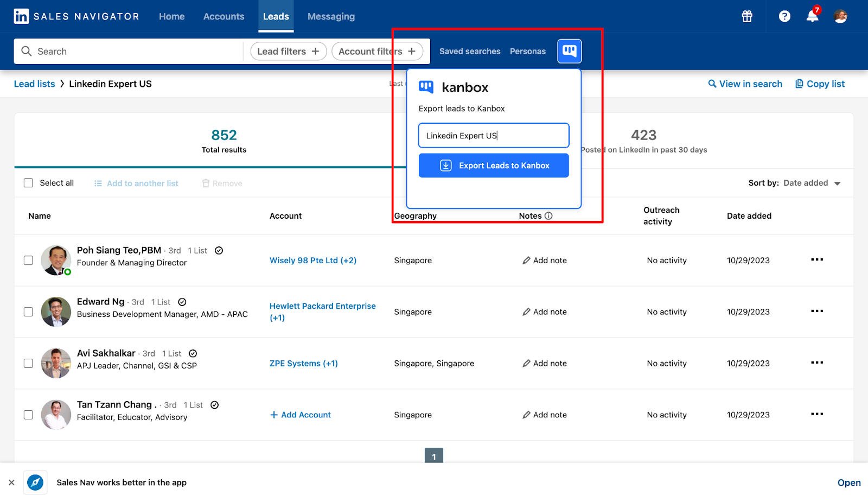Select the 852 Total results tab
Image resolution: width=868 pixels, height=502 pixels.
224,141
